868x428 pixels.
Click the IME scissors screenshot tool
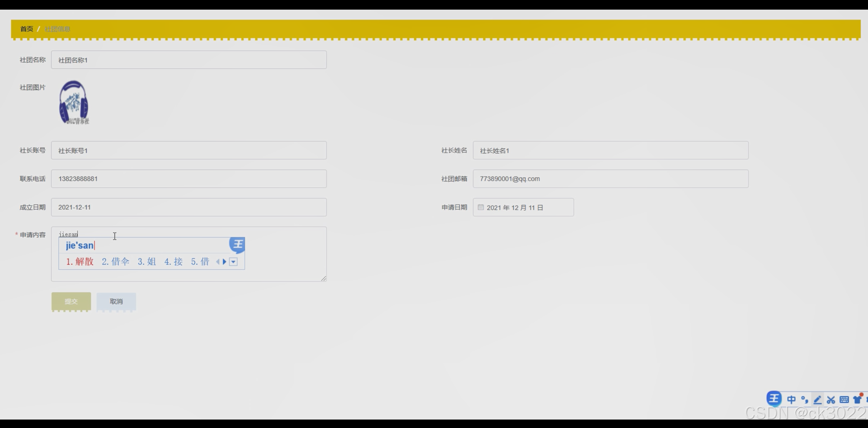coord(831,400)
